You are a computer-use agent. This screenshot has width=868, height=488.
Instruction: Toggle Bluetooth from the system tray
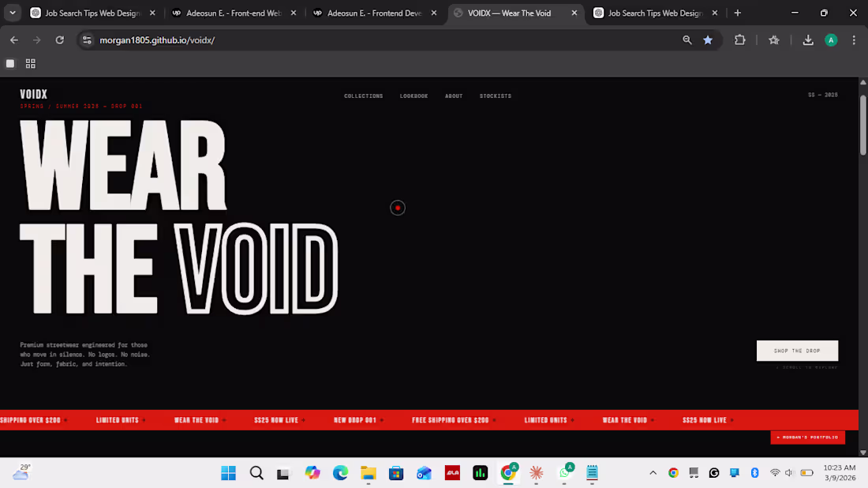click(x=754, y=472)
